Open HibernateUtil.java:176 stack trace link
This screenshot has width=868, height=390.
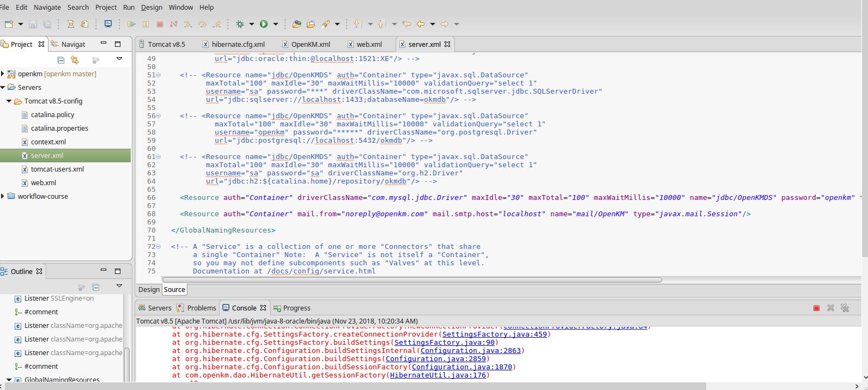click(438, 375)
